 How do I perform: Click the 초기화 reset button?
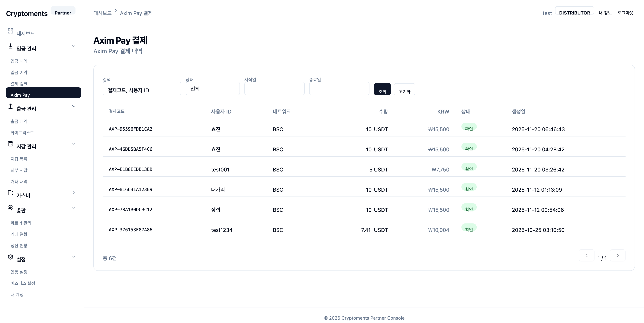404,89
